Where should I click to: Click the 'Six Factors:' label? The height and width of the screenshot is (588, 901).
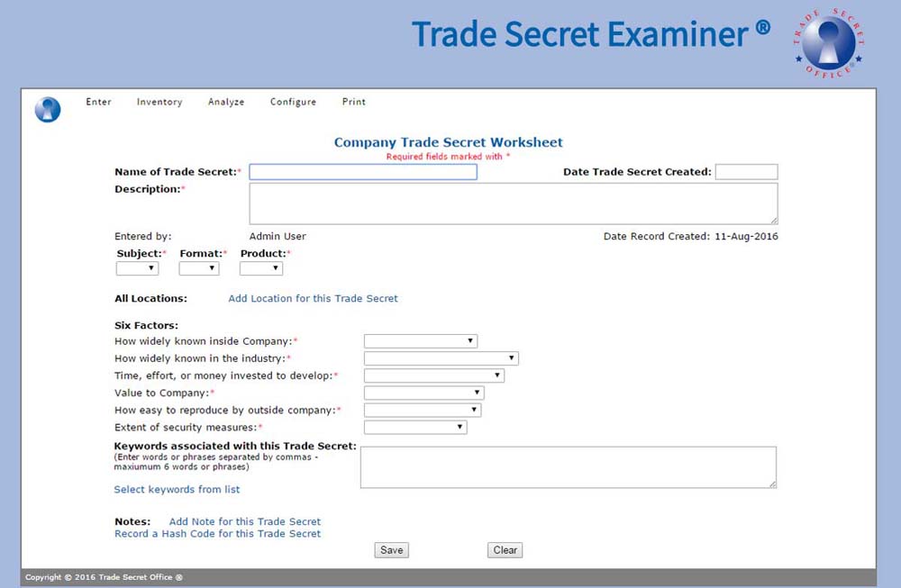pyautogui.click(x=147, y=325)
